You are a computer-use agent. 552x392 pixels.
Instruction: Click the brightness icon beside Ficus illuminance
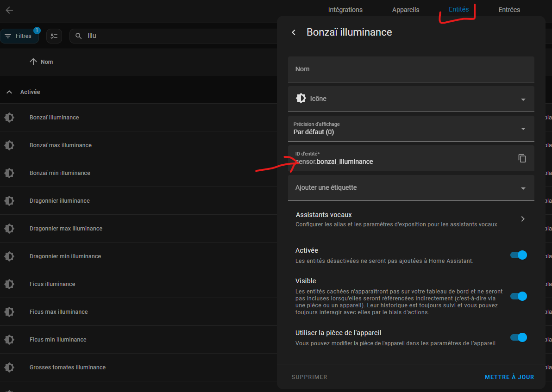click(10, 284)
